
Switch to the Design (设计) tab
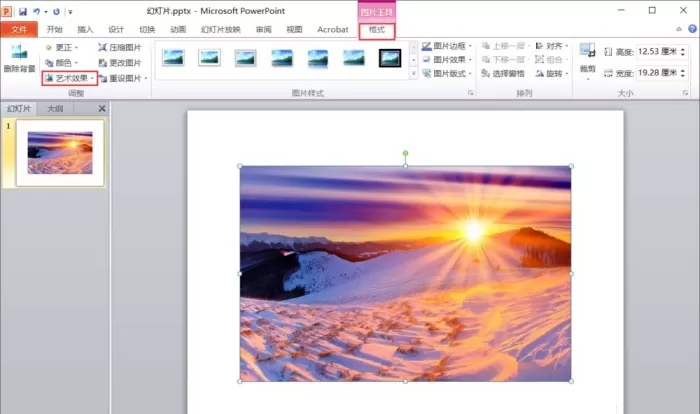[x=116, y=29]
